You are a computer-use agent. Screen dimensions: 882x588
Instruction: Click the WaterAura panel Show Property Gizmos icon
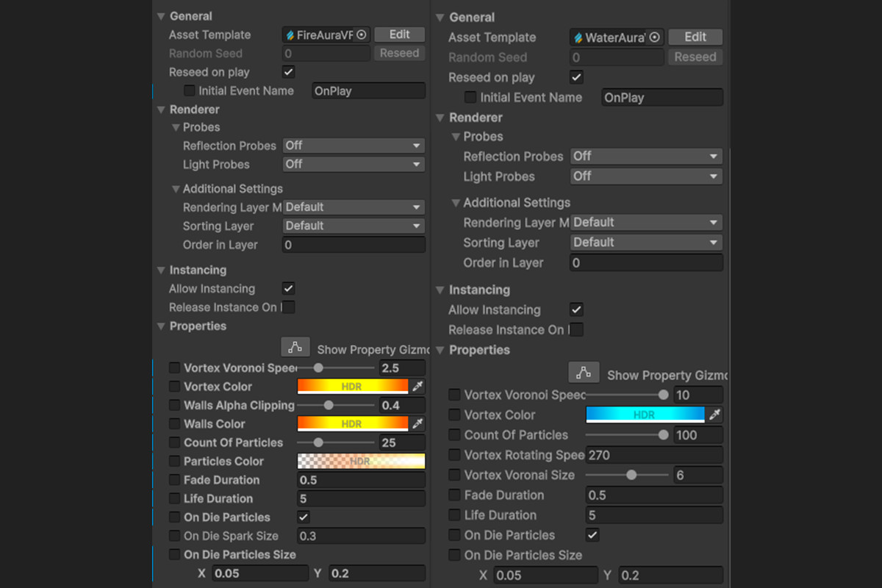pos(584,373)
